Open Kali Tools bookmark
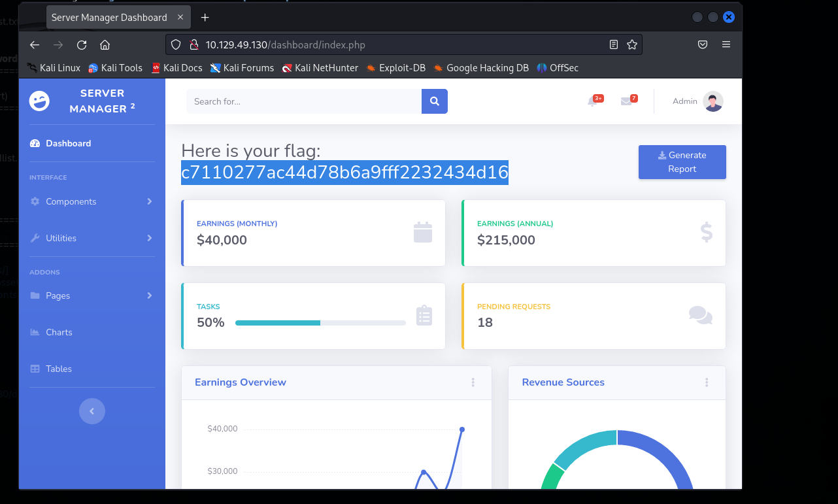 coord(116,68)
